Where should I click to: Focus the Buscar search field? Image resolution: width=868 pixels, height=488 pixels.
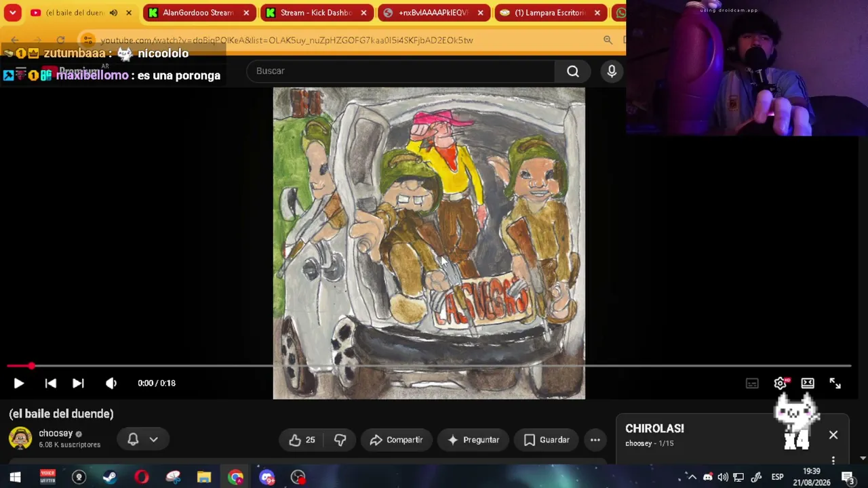(x=400, y=71)
